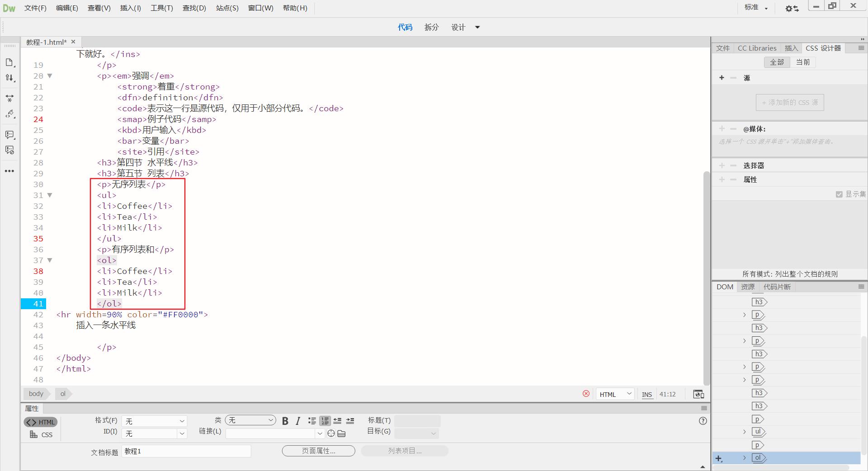Click the Apply Comment icon
Screen dimensions: 868x471
click(9, 135)
